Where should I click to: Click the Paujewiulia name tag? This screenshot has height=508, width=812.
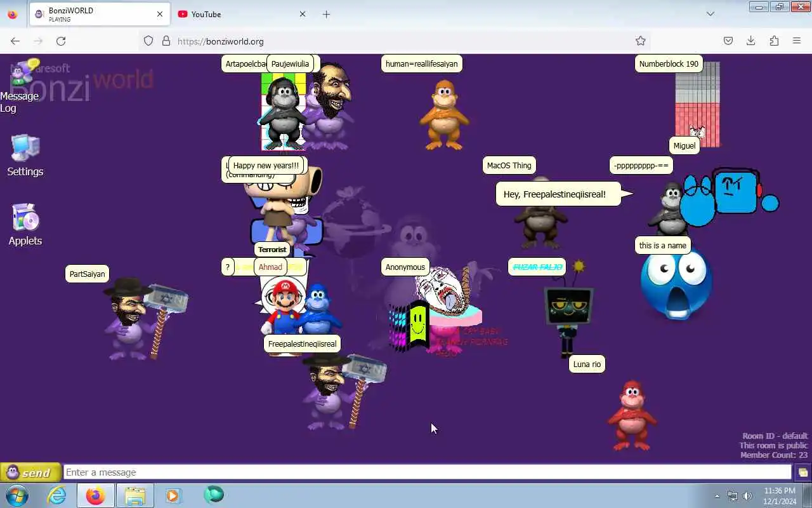(290, 64)
